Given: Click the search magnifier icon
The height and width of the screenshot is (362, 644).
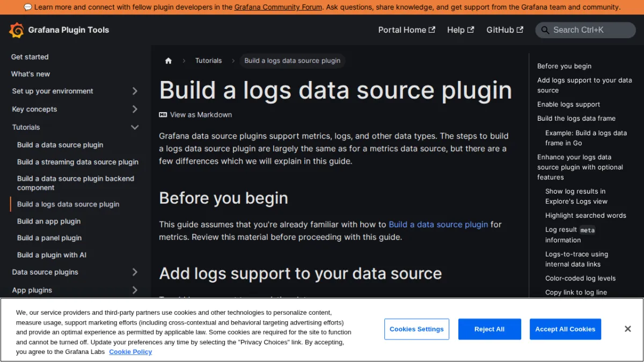Looking at the screenshot, I should coord(545,30).
